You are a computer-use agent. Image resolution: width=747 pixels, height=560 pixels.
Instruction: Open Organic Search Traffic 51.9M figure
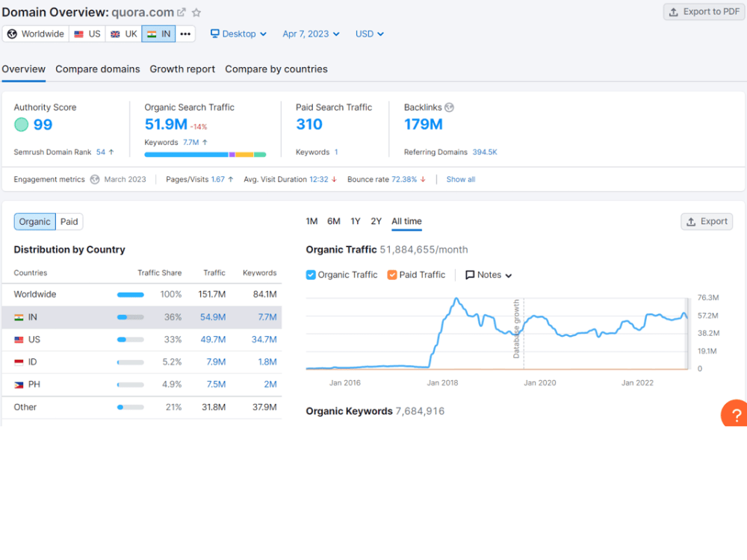coord(166,124)
